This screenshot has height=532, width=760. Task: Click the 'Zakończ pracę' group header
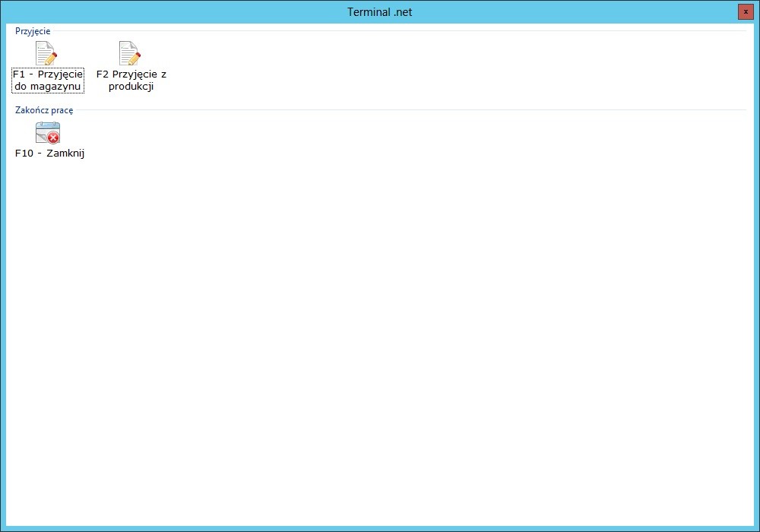pos(44,110)
